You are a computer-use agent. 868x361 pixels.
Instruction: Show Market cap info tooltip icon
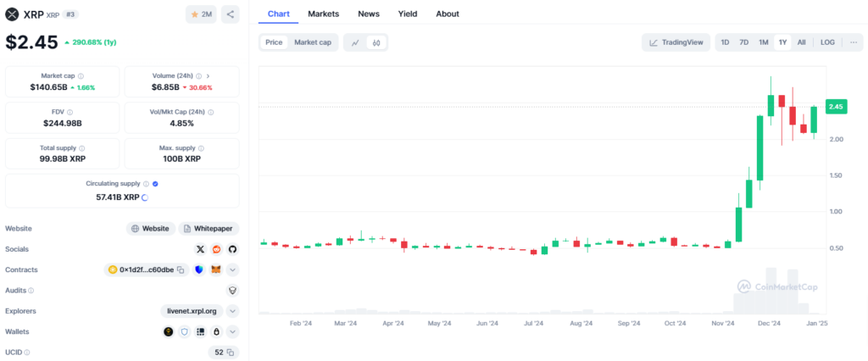click(81, 76)
